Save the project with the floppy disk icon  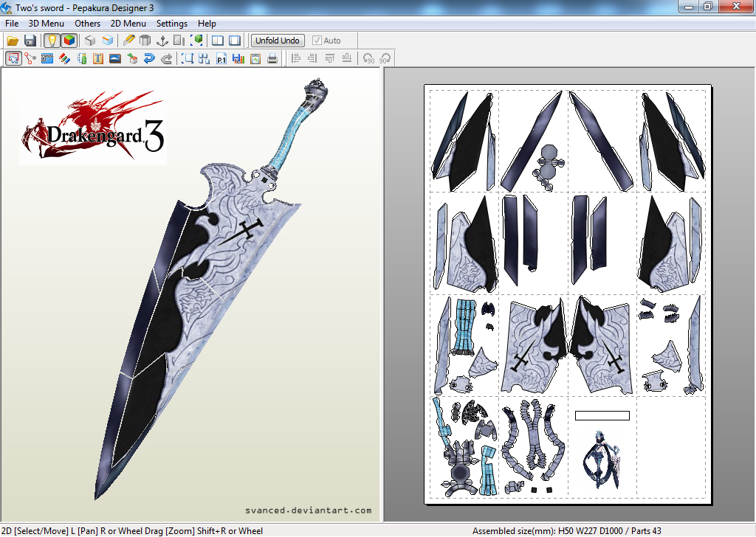click(x=30, y=41)
